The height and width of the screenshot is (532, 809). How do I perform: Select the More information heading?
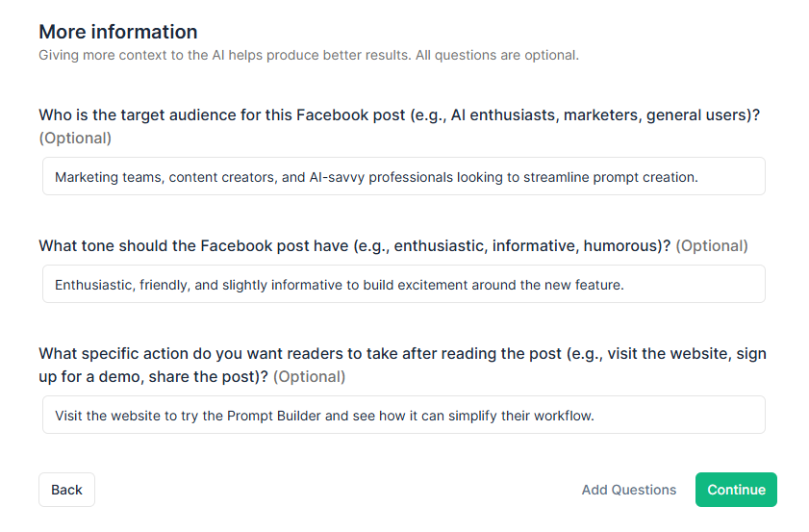click(x=118, y=32)
